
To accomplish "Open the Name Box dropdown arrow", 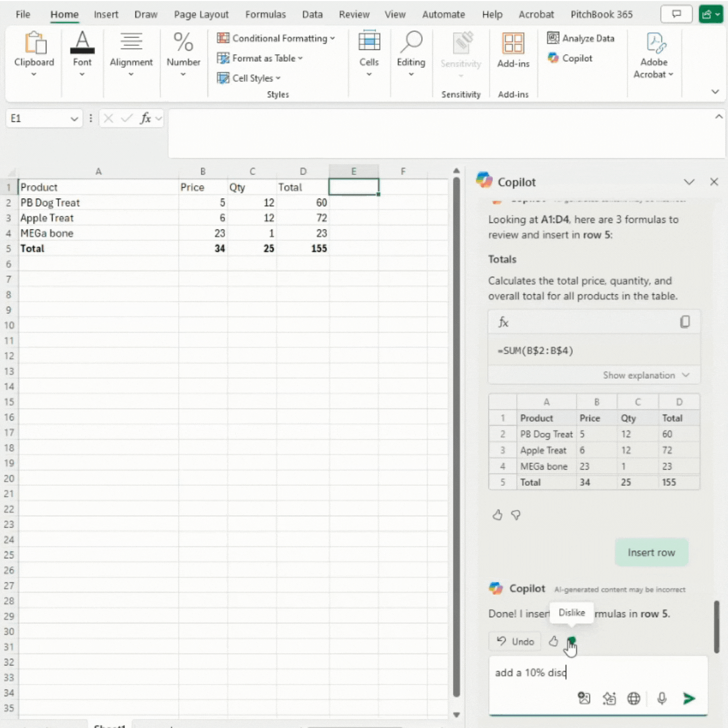I will click(x=74, y=119).
